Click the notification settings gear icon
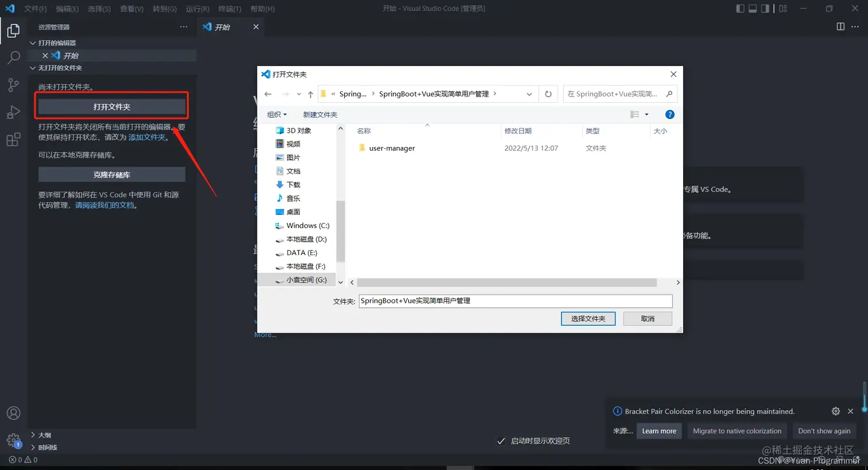This screenshot has height=470, width=868. tap(836, 411)
